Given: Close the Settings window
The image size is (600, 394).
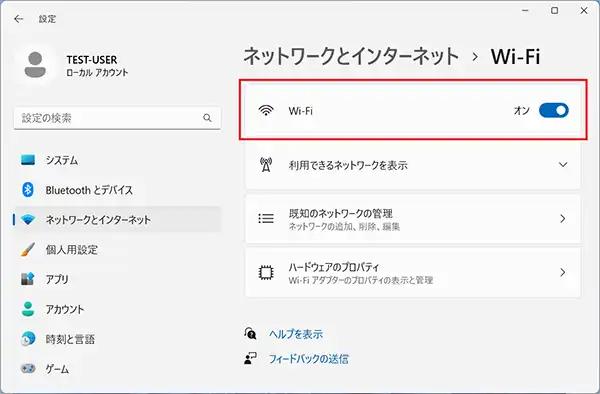Looking at the screenshot, I should (x=584, y=11).
